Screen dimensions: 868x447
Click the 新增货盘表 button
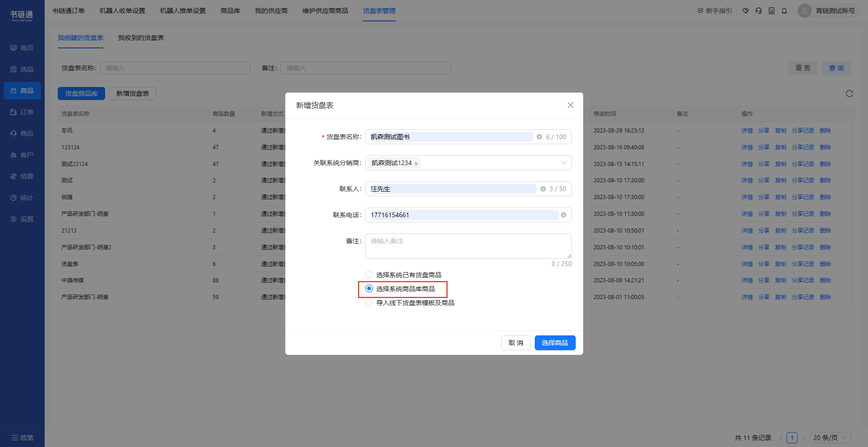tap(133, 93)
